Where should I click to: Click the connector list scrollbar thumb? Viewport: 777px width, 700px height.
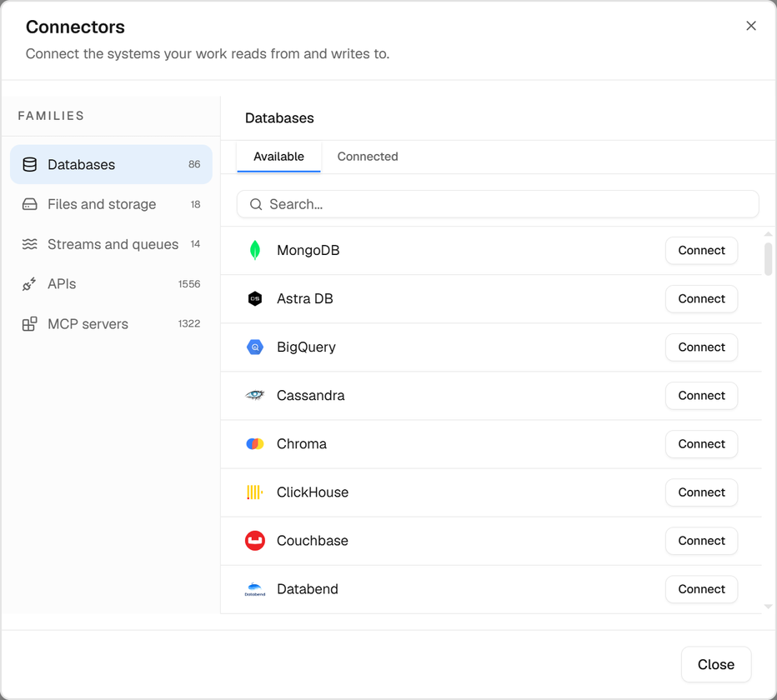click(x=768, y=258)
